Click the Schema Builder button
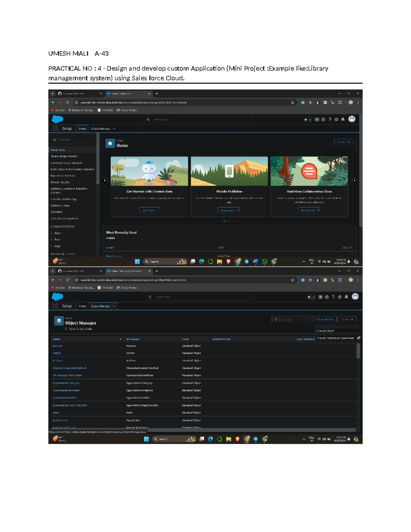This screenshot has height=532, width=411. [x=324, y=319]
